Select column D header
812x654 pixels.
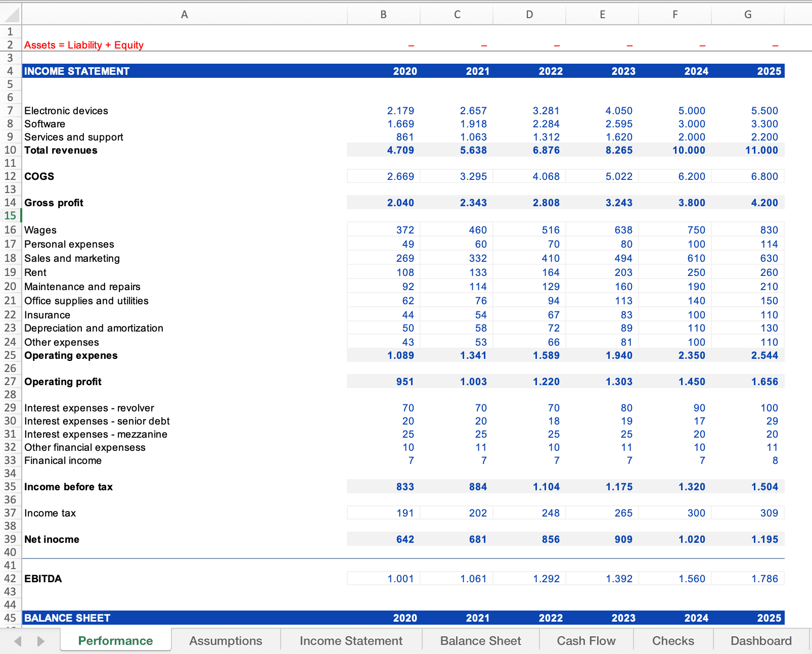pyautogui.click(x=529, y=15)
